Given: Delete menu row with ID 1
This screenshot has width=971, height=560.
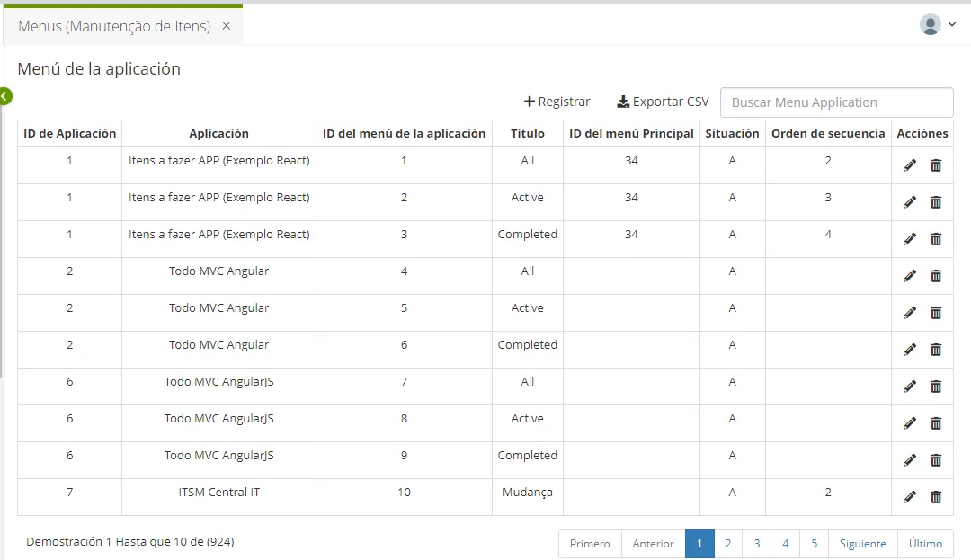Looking at the screenshot, I should point(936,165).
